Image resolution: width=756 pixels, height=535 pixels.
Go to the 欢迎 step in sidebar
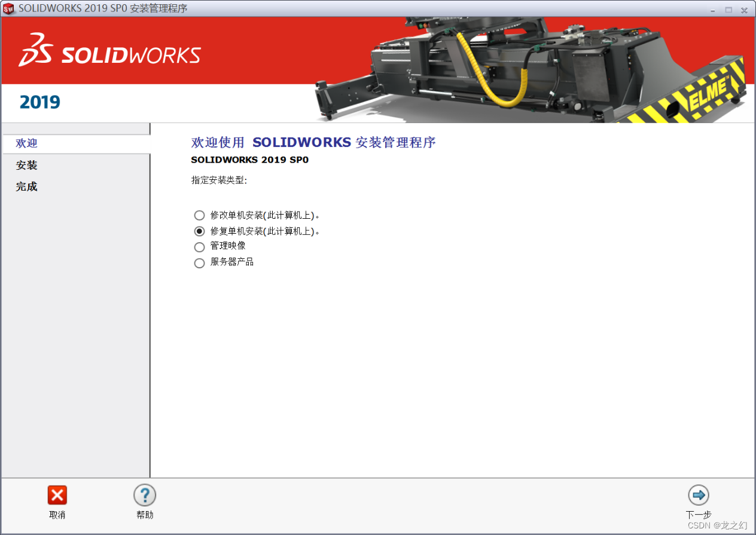pyautogui.click(x=75, y=143)
